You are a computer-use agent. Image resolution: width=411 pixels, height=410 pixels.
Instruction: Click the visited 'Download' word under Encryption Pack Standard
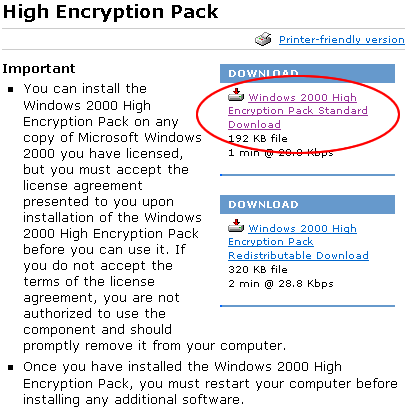click(254, 125)
